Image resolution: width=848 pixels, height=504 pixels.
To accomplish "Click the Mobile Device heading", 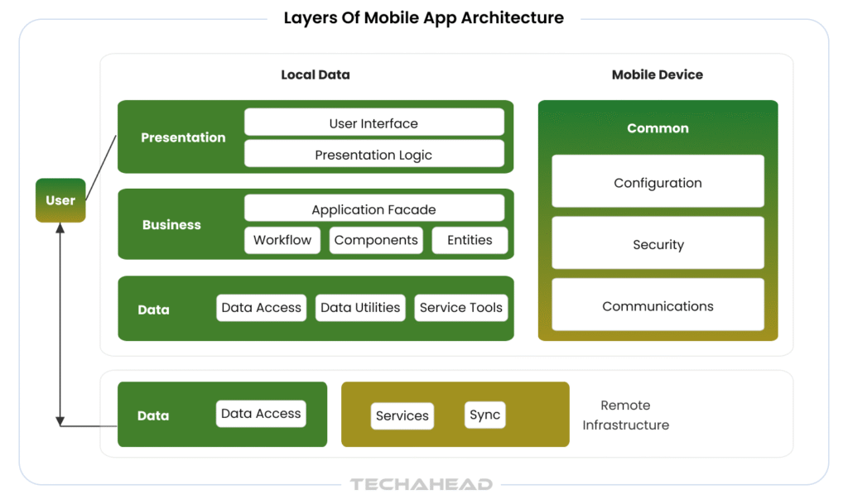I will point(657,74).
